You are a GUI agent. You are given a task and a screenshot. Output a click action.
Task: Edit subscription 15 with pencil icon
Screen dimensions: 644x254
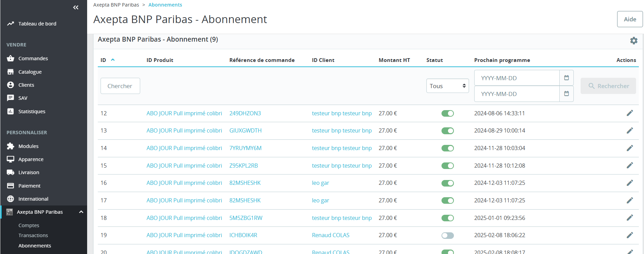630,165
